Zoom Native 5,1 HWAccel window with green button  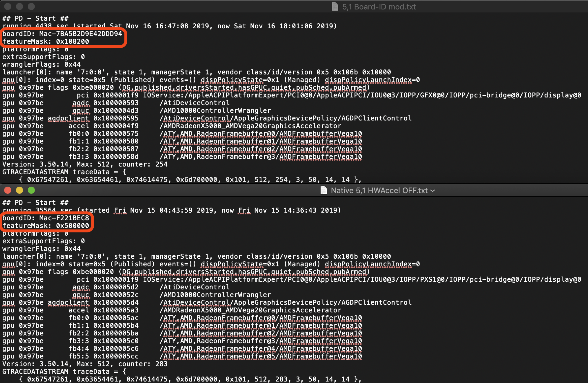(31, 190)
